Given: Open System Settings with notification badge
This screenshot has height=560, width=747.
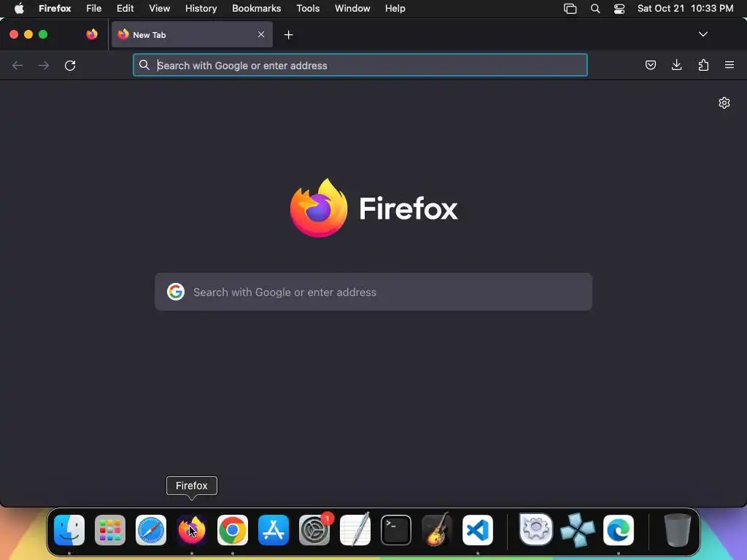Looking at the screenshot, I should 314,530.
